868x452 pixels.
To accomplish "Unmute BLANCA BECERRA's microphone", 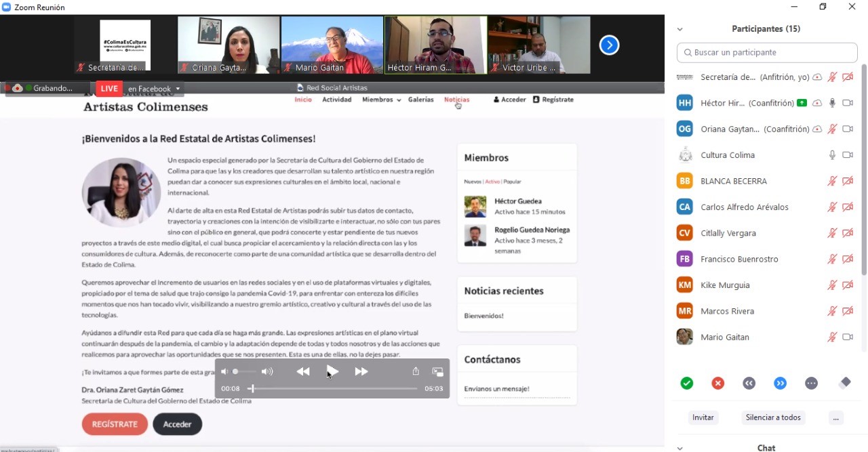I will click(832, 181).
